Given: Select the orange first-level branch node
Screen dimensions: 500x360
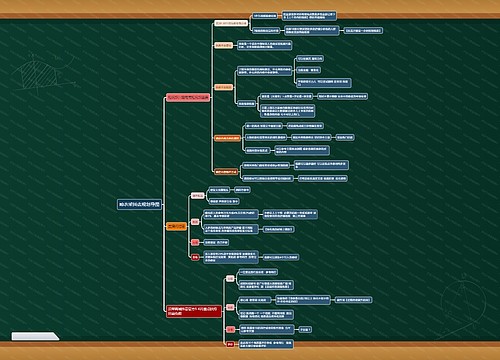Looking at the screenshot, I should [x=176, y=226].
